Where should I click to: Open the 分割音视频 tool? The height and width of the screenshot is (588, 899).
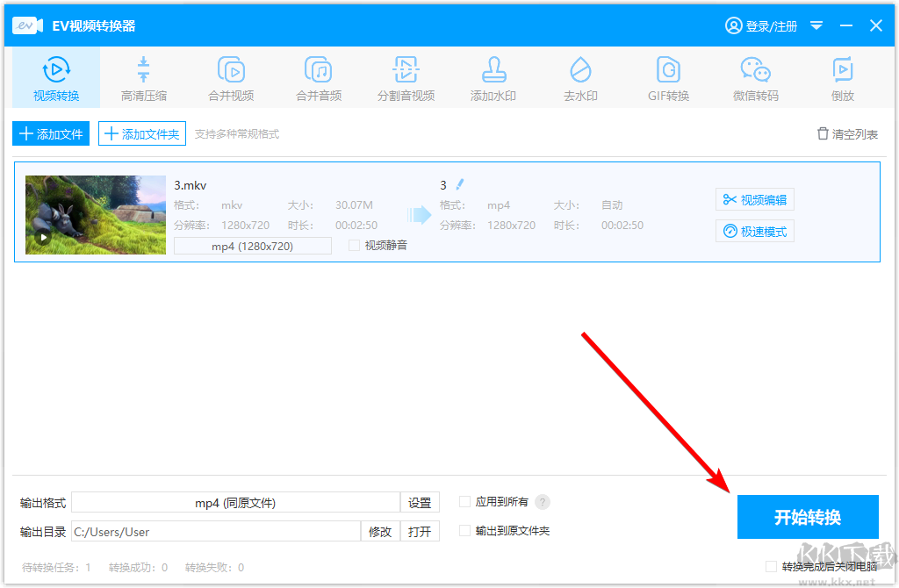[406, 77]
